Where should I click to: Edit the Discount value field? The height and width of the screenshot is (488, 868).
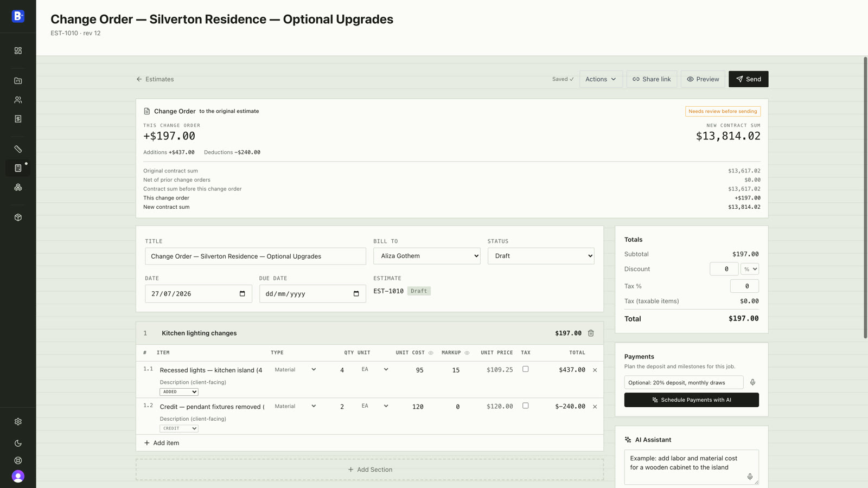tap(724, 269)
